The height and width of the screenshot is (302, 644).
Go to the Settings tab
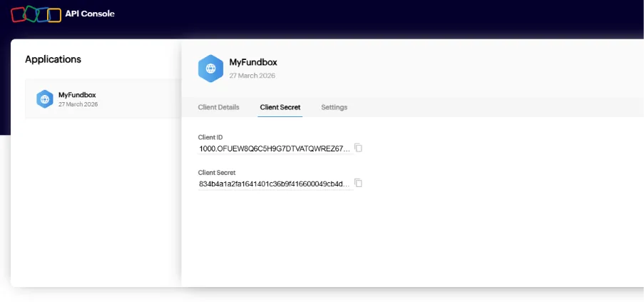click(x=334, y=107)
